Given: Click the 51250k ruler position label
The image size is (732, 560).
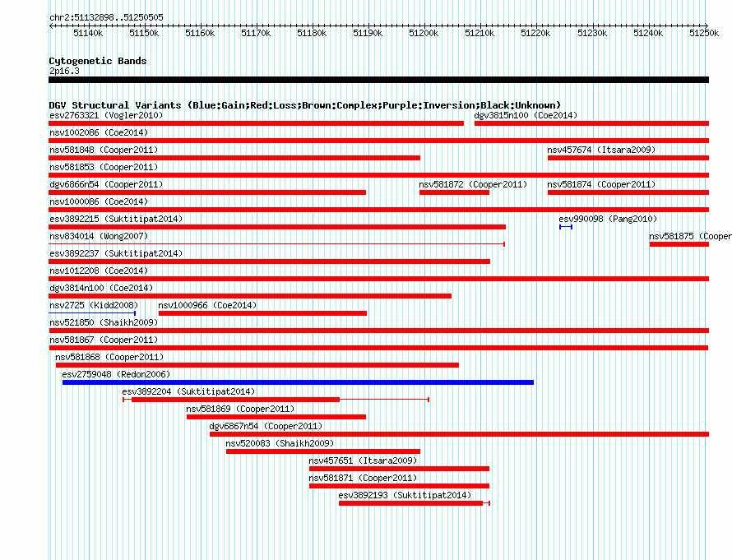Looking at the screenshot, I should 704,33.
